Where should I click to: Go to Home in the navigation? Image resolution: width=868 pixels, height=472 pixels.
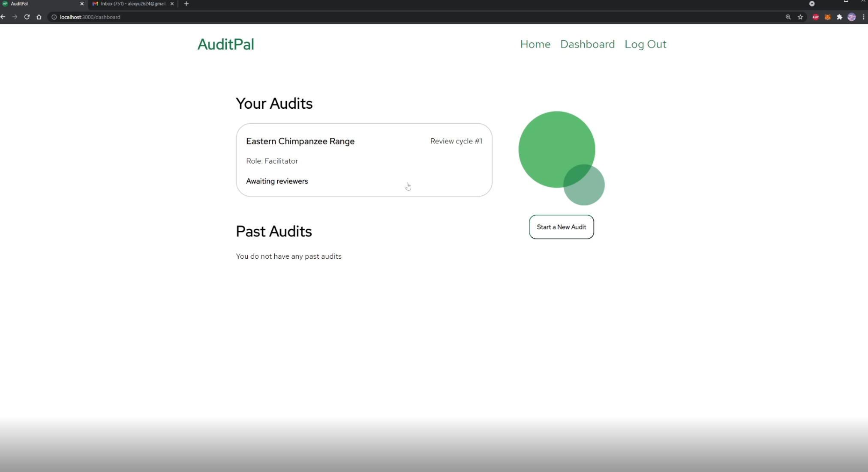pyautogui.click(x=535, y=44)
